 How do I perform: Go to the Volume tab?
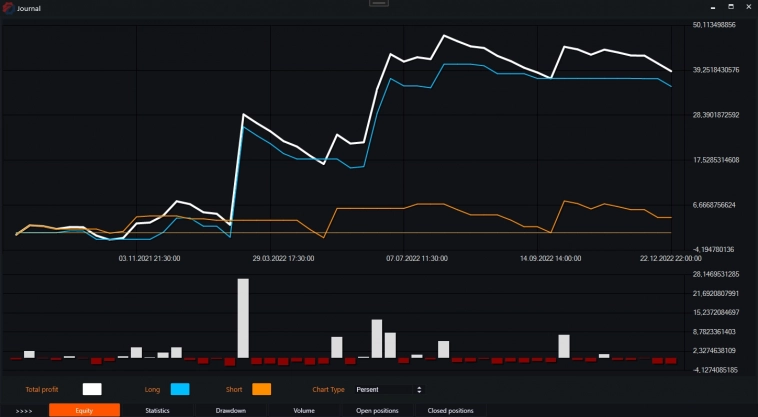coord(304,410)
